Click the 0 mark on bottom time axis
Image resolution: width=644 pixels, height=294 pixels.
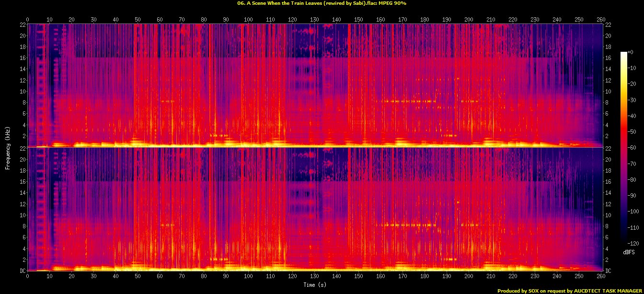28,276
